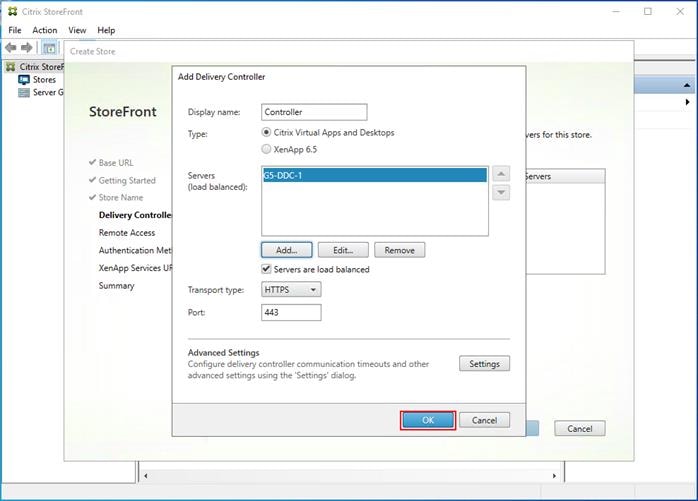This screenshot has height=501, width=698.
Task: Open advanced Settings dialog button
Action: pyautogui.click(x=484, y=364)
